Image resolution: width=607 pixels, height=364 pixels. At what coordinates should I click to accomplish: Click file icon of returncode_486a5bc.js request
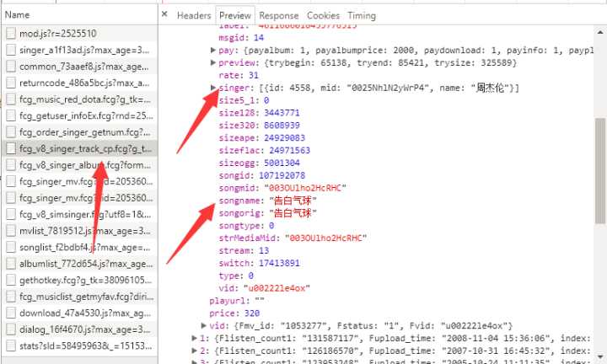pyautogui.click(x=11, y=83)
